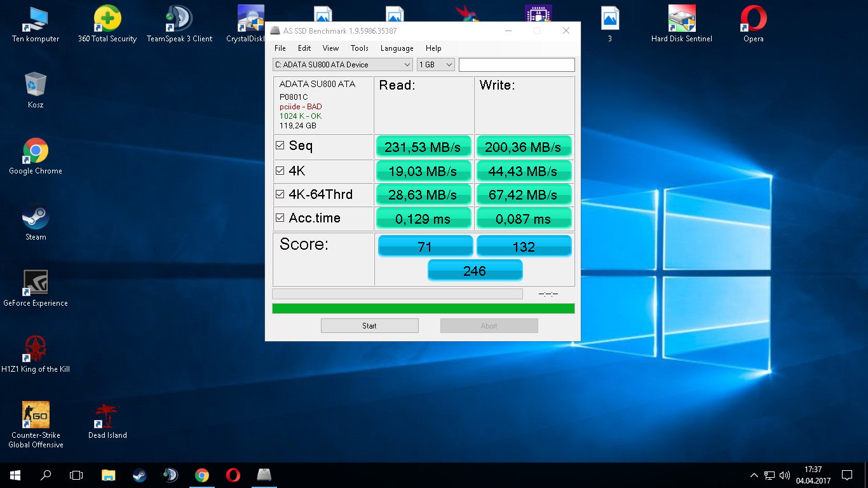This screenshot has height=488, width=868.
Task: Open the Edit menu
Action: click(x=304, y=48)
